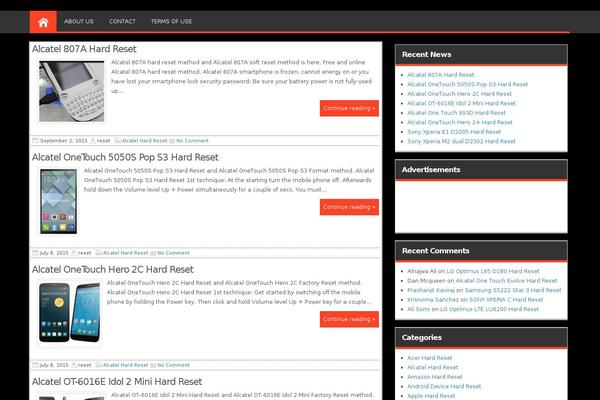Click the comment icon in the Hero 2C post meta
This screenshot has width=600, height=400.
tap(153, 365)
